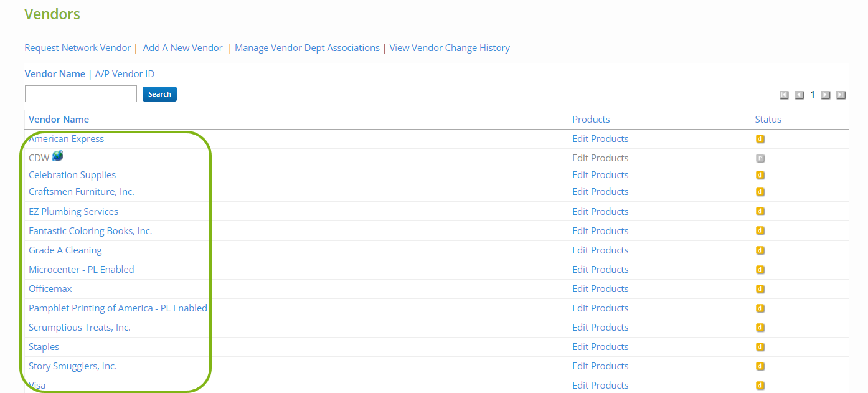The width and height of the screenshot is (868, 393).
Task: Open the Officemax vendor
Action: 50,289
